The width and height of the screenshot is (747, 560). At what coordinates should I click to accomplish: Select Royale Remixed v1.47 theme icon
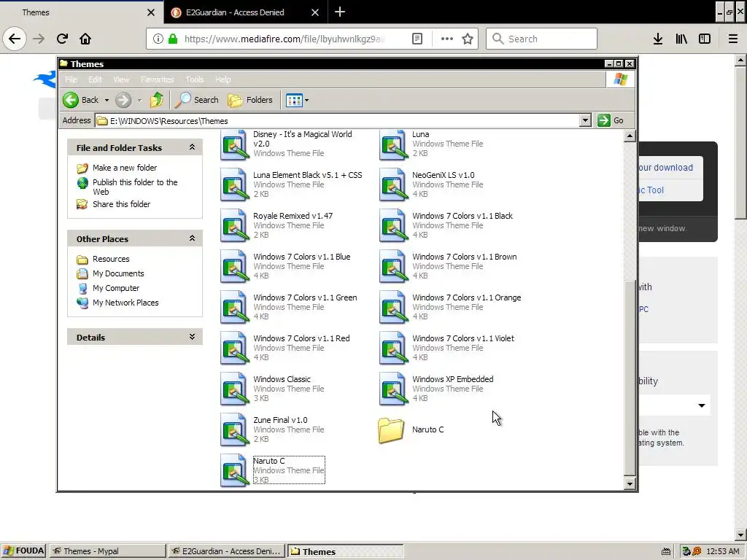pos(234,225)
